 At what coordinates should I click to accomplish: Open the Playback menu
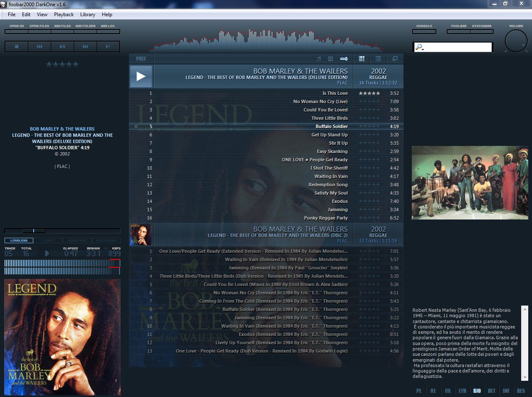click(x=64, y=14)
